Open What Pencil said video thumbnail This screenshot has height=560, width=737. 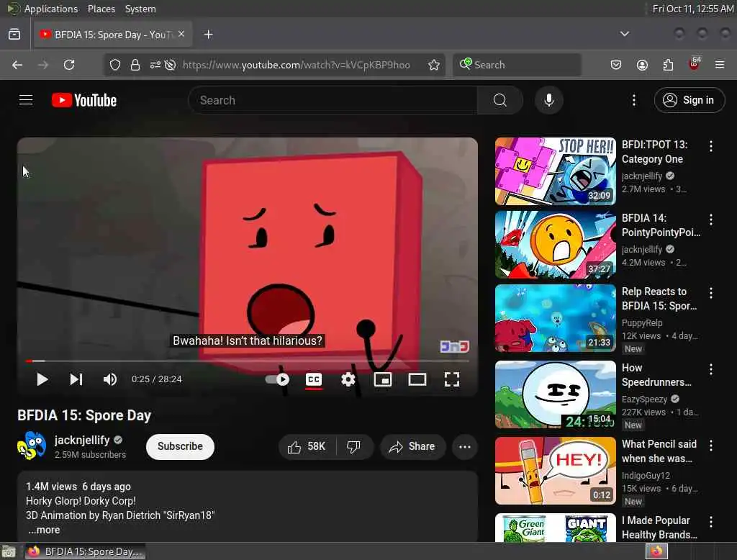pyautogui.click(x=556, y=471)
